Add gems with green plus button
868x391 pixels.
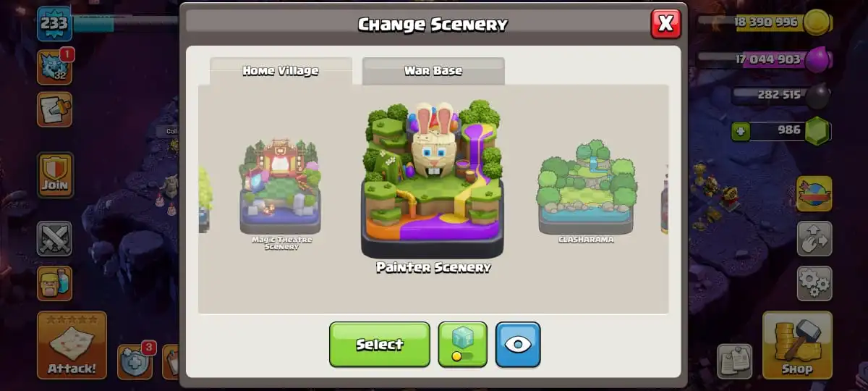[x=740, y=132]
